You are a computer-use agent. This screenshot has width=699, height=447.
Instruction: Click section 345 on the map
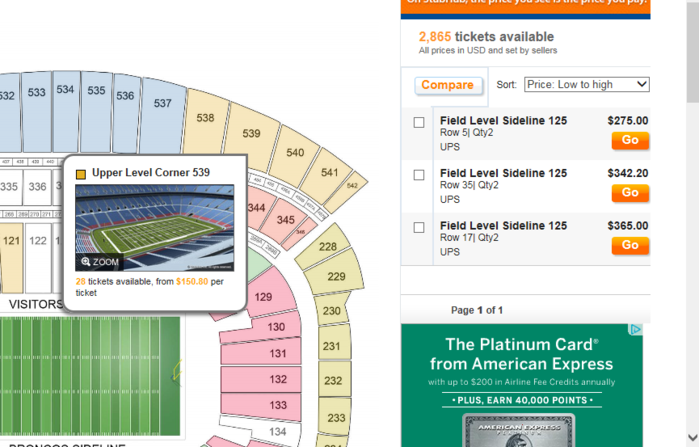pos(286,220)
